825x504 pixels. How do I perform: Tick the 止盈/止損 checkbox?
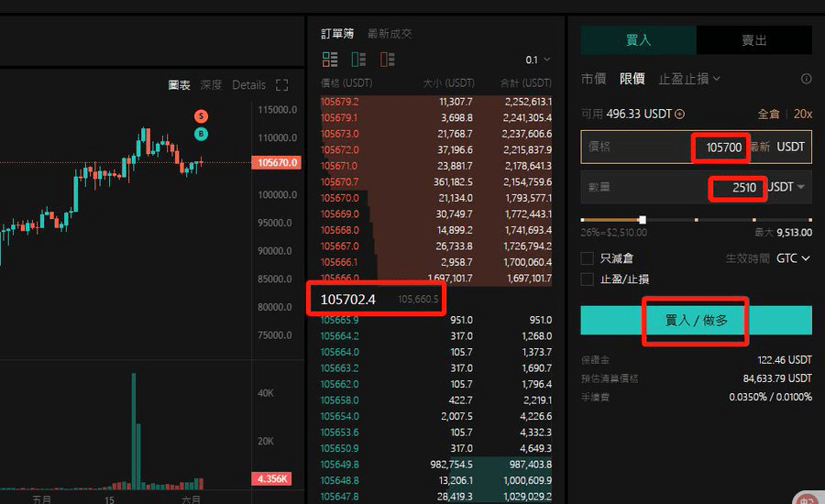pyautogui.click(x=588, y=279)
